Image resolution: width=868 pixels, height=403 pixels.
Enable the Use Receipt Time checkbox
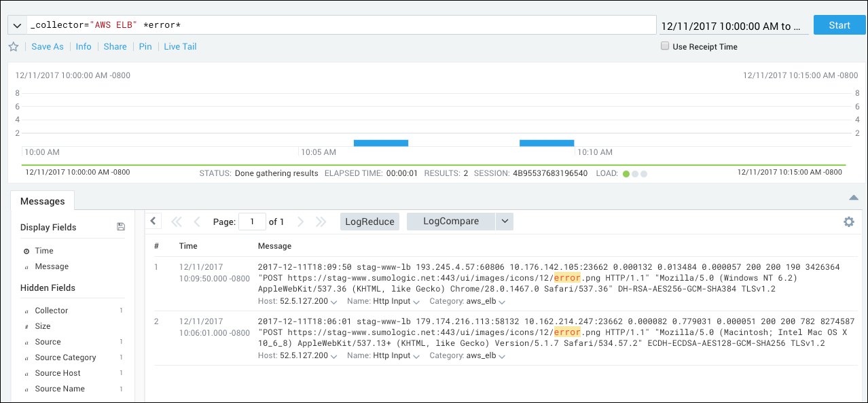[665, 47]
